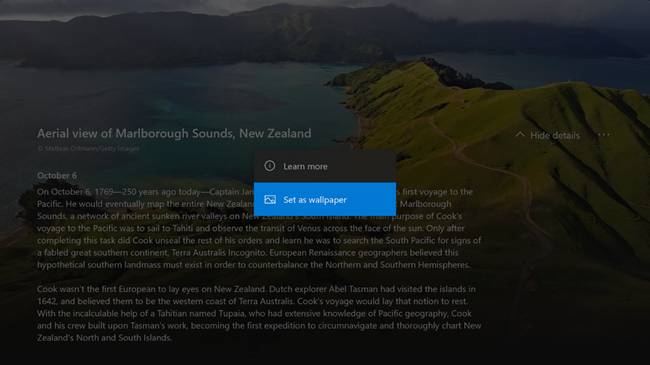650x365 pixels.
Task: Click the October 6 date heading
Action: click(x=57, y=175)
